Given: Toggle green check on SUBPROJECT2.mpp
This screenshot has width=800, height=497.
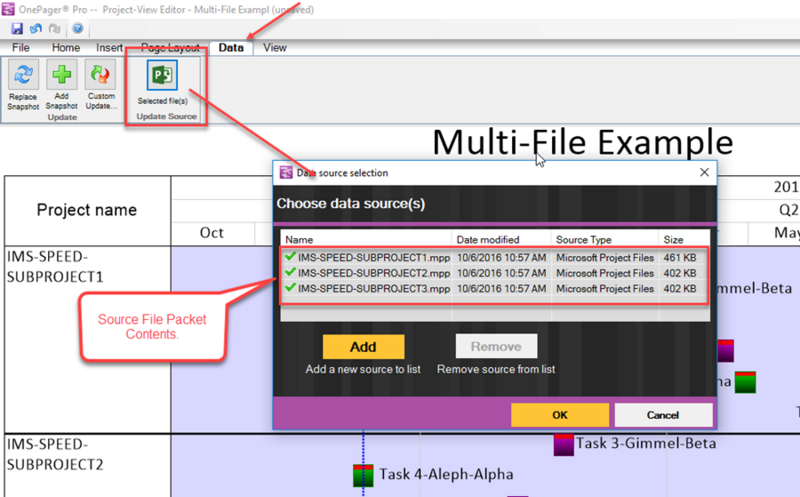Looking at the screenshot, I should tap(290, 272).
